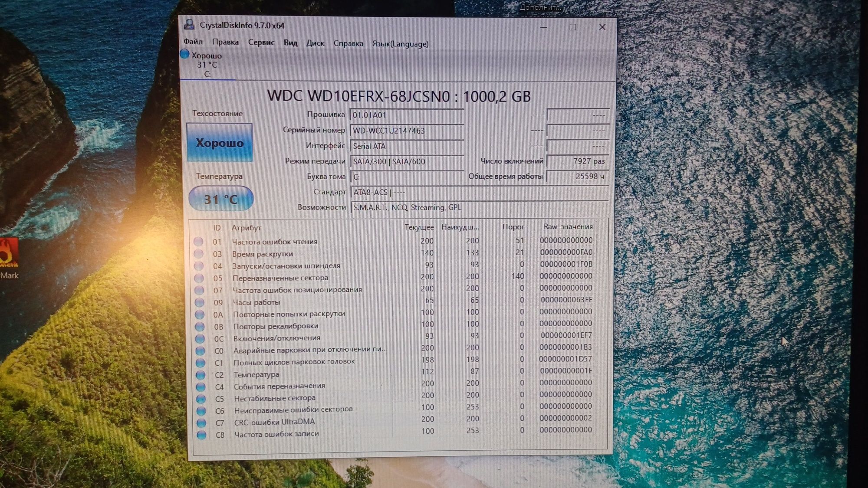
Task: Select the row Запуски/остановки шпинделя
Action: (393, 265)
